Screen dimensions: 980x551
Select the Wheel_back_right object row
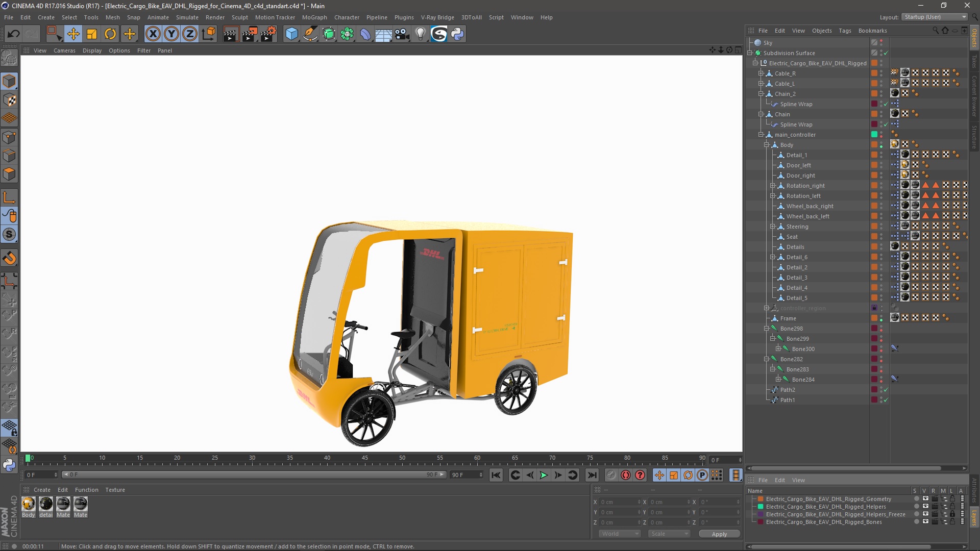click(x=810, y=206)
